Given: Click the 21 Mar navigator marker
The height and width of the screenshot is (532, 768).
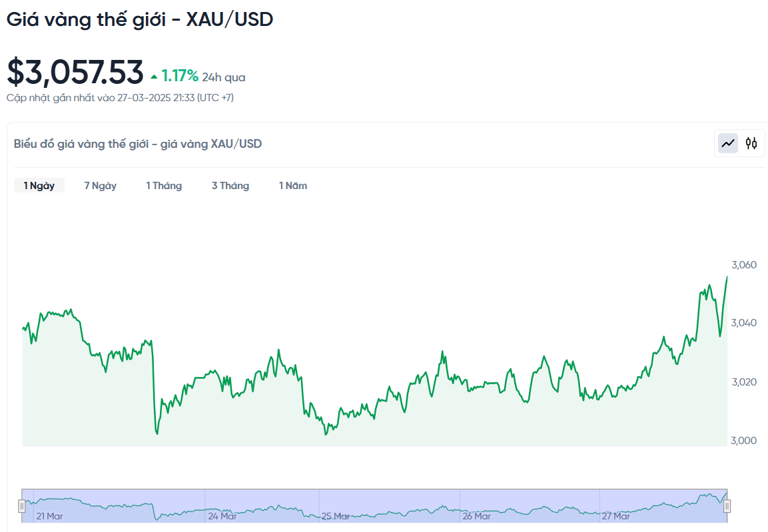Looking at the screenshot, I should tap(50, 516).
